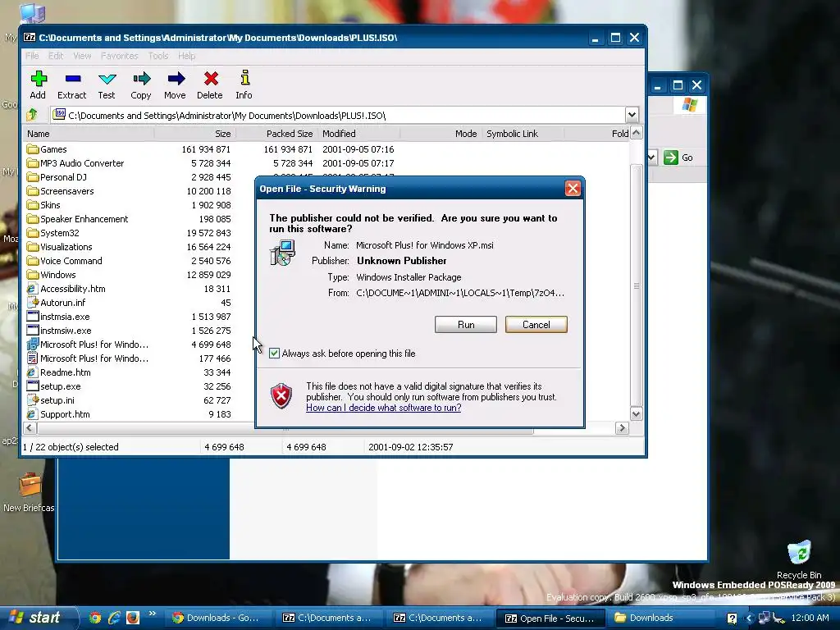
Task: Select the instmsia.exe file
Action: click(58, 317)
